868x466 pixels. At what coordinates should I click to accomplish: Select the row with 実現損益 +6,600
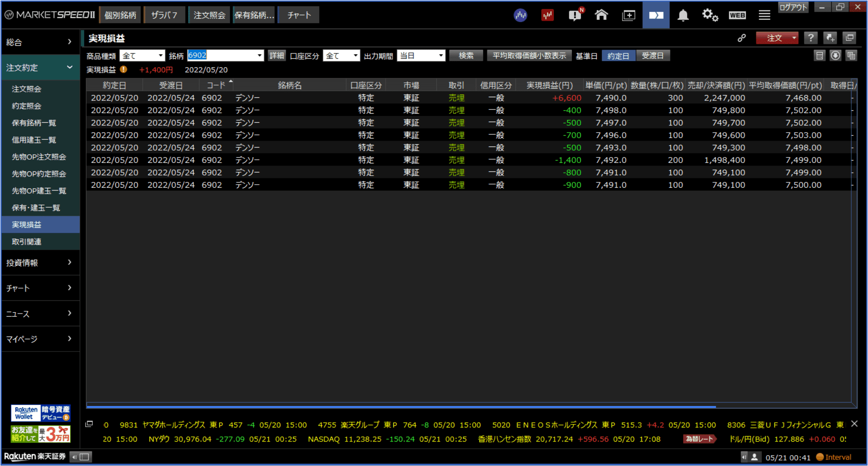coord(470,98)
